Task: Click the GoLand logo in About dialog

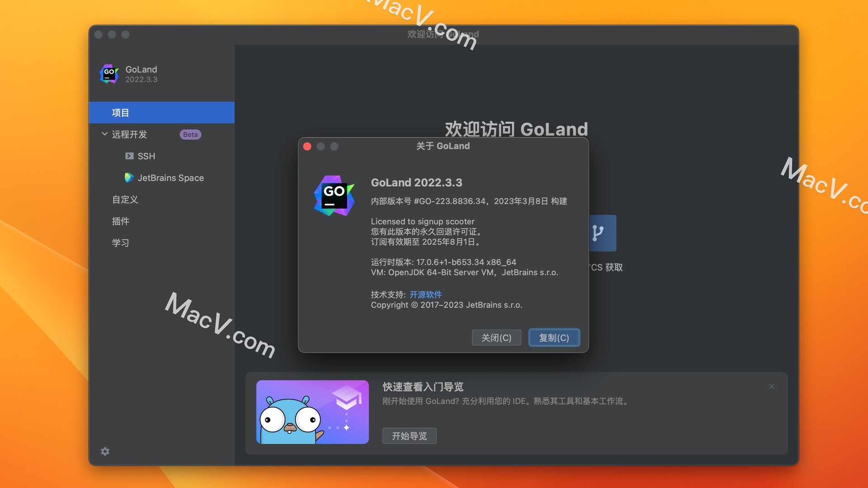Action: pyautogui.click(x=334, y=196)
